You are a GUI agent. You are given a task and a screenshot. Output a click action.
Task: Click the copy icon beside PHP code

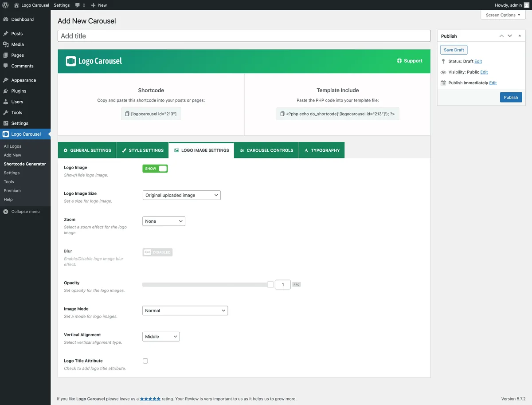point(282,114)
